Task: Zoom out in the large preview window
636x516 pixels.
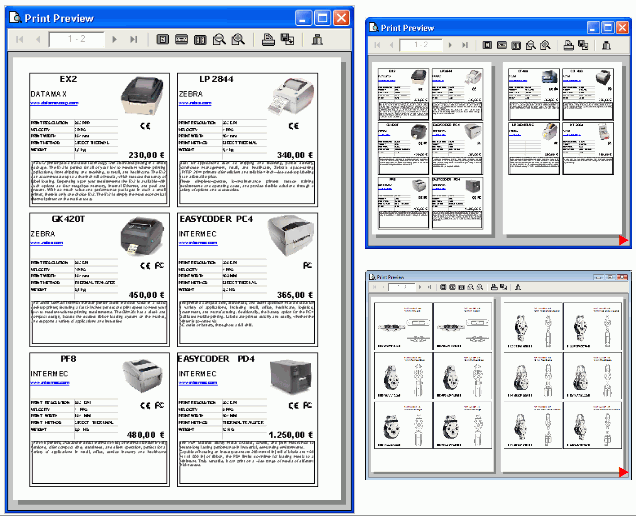Action: click(219, 39)
